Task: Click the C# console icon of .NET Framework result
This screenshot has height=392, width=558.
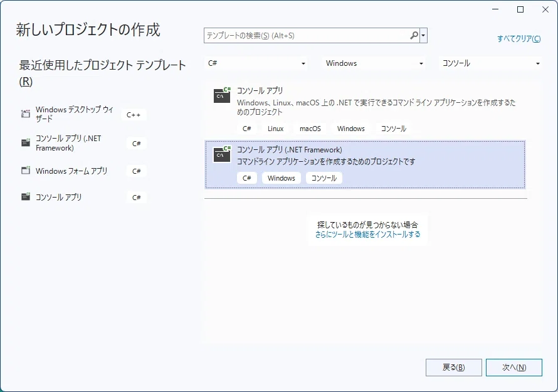Action: (x=222, y=154)
